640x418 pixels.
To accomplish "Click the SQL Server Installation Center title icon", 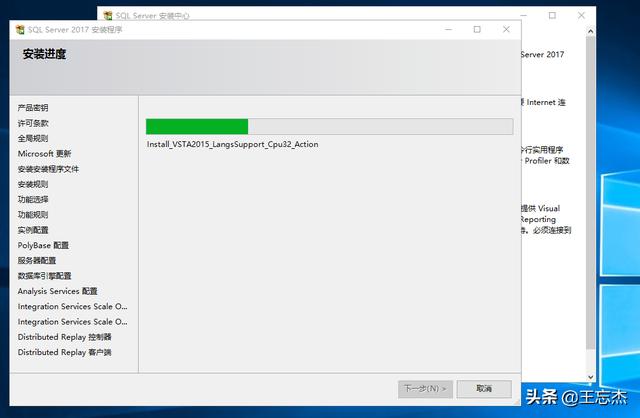I will coord(108,16).
